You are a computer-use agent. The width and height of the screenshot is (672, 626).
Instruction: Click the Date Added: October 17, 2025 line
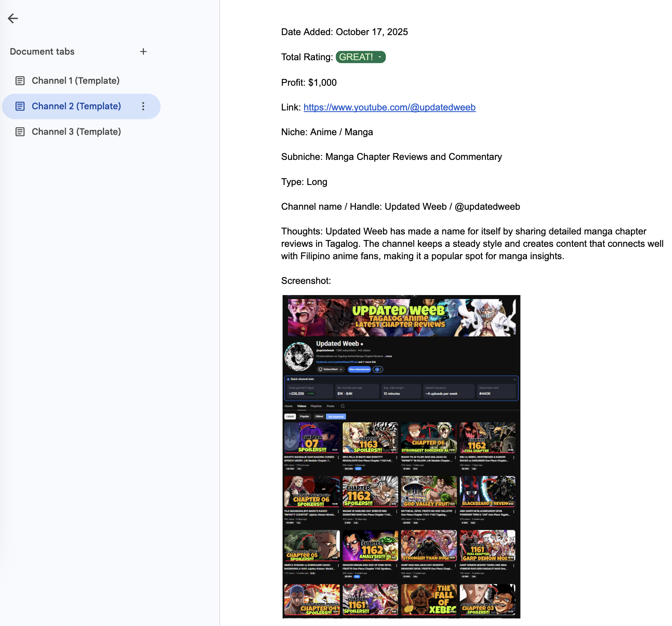[x=344, y=32]
